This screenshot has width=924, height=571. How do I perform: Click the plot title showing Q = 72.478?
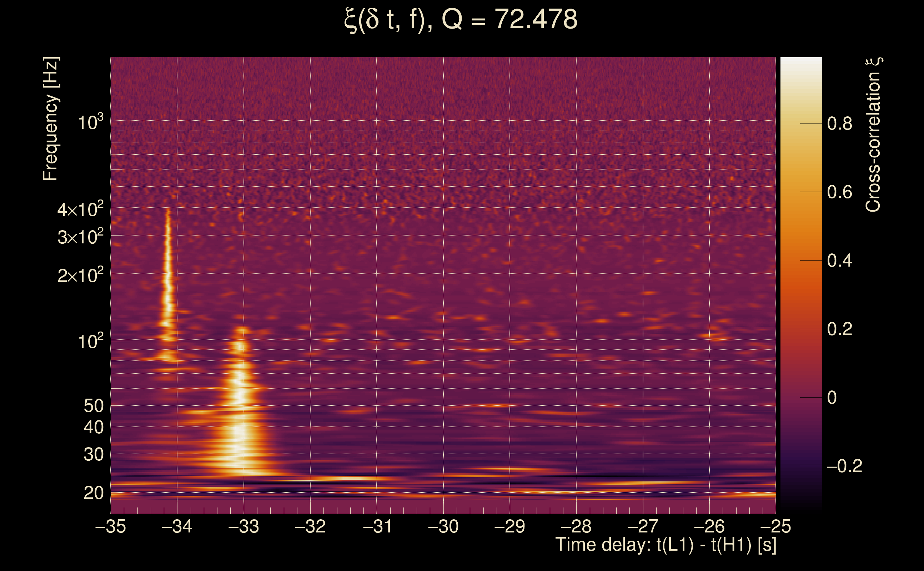pos(461,20)
